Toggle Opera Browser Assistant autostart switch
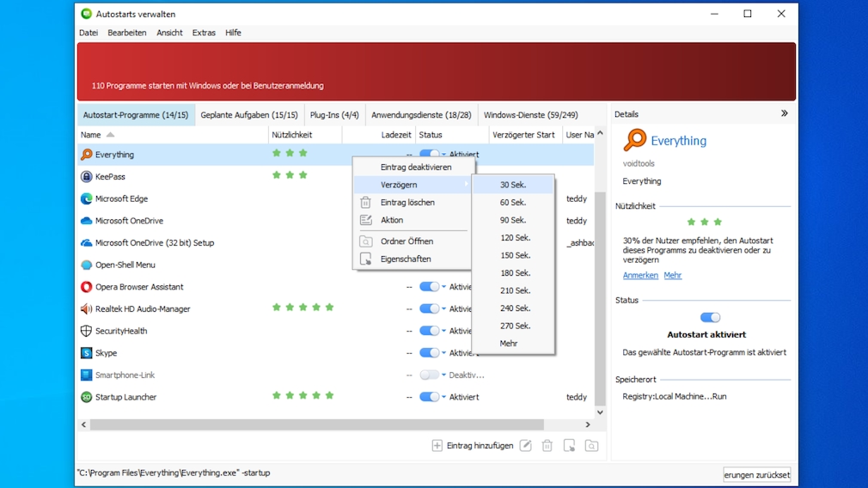868x488 pixels. [430, 287]
